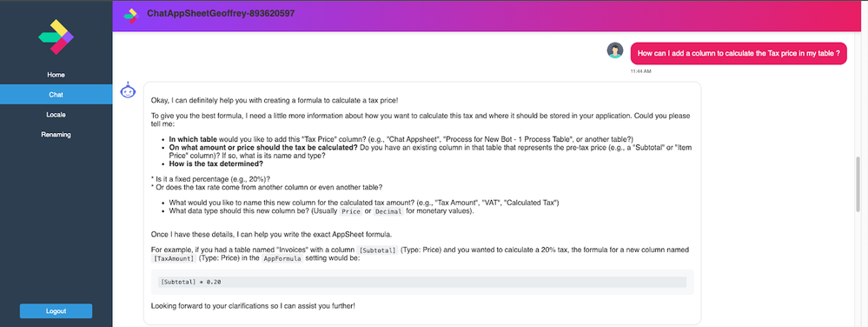The image size is (868, 327).
Task: Select the Chat item in the sidebar
Action: point(56,95)
